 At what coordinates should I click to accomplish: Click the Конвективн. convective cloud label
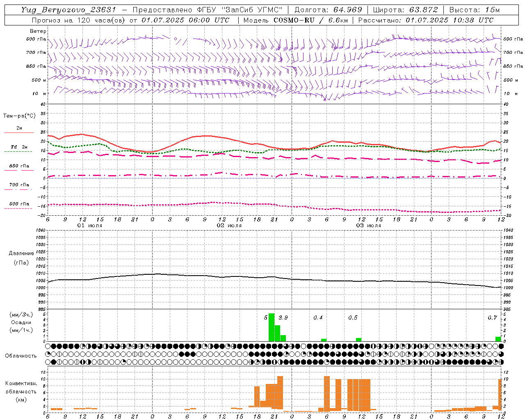pyautogui.click(x=21, y=383)
